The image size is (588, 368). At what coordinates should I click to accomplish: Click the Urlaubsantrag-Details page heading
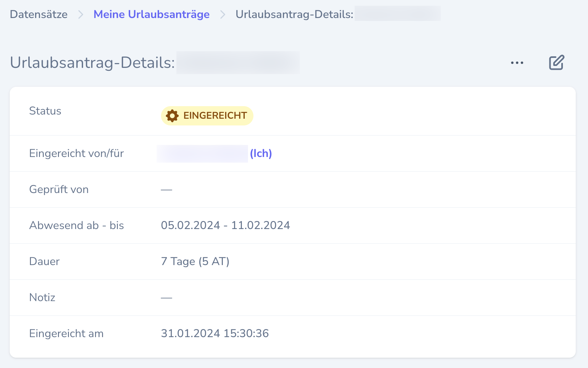click(x=92, y=62)
